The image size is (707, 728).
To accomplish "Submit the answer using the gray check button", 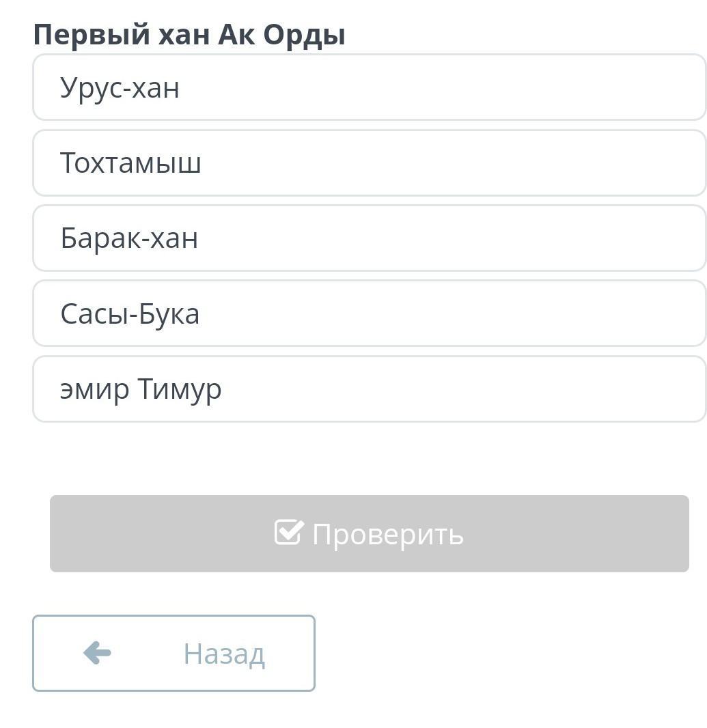I will click(x=369, y=533).
